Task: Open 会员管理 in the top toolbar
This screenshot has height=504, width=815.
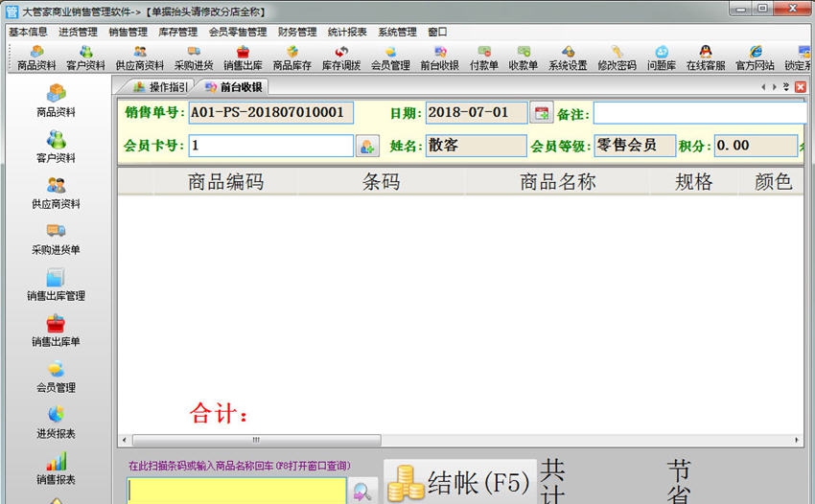Action: tap(390, 57)
